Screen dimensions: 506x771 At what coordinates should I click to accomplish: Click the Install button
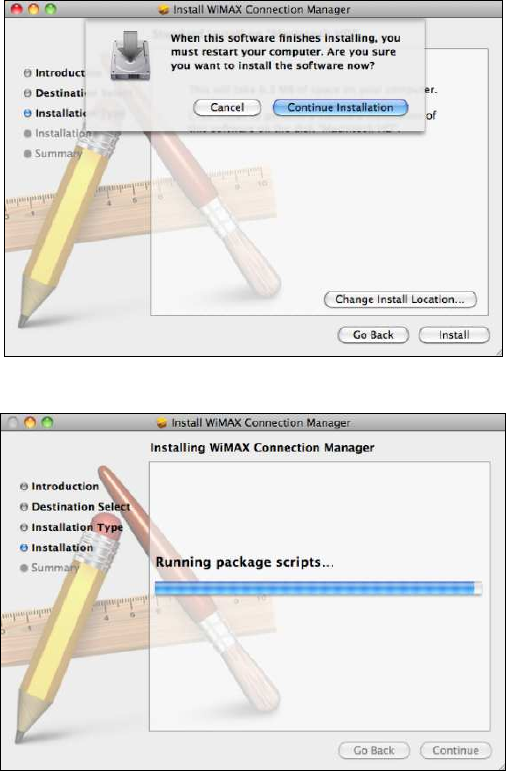pyautogui.click(x=454, y=335)
